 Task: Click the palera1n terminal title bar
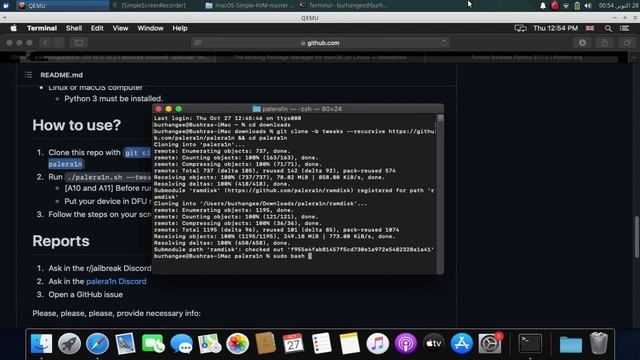298,109
